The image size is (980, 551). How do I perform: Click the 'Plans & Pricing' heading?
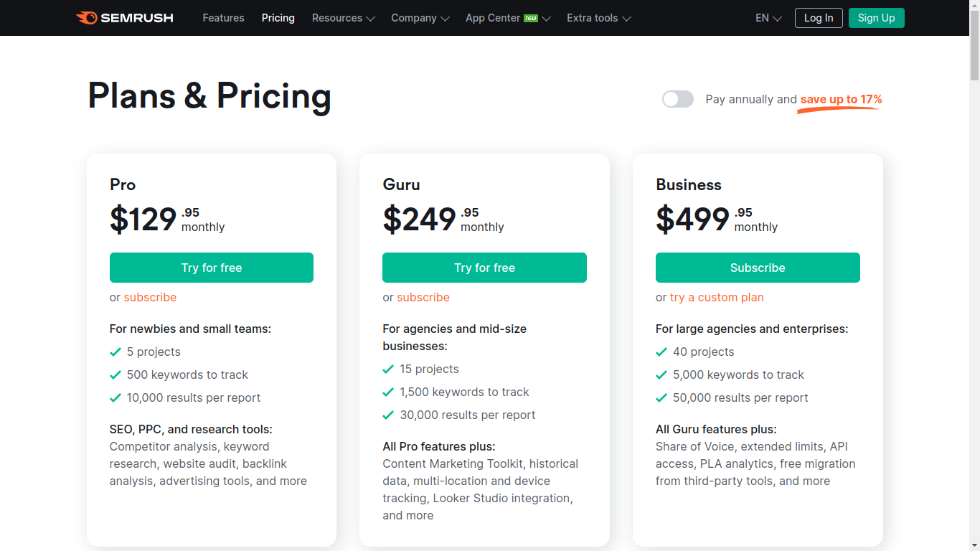click(x=209, y=96)
